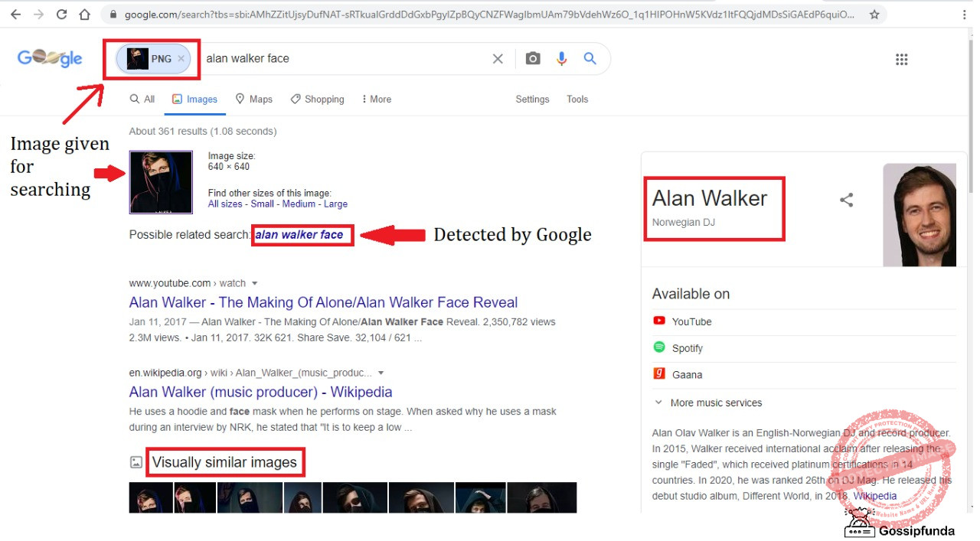Submit search with magnifier icon
Screen dimensions: 980x541
(x=590, y=58)
